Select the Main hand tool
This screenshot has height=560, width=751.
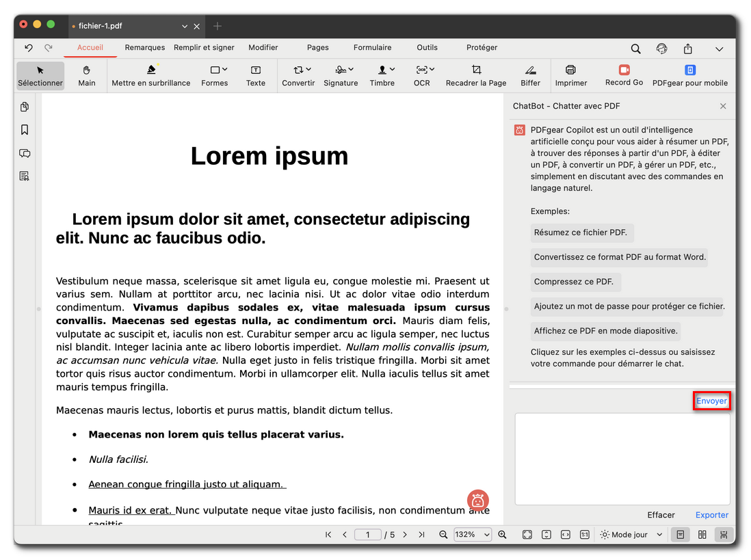[x=87, y=76]
